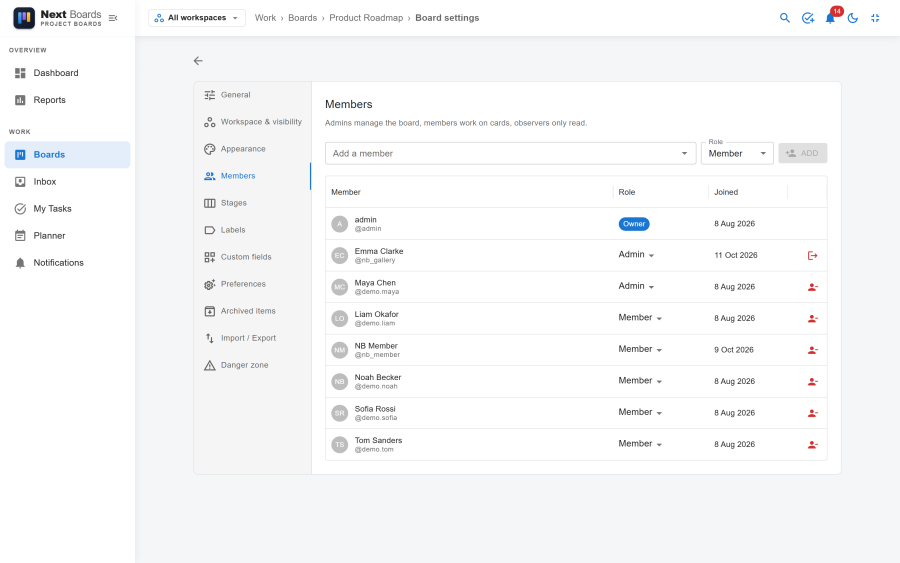Open Preferences settings
900x563 pixels.
[x=253, y=284]
